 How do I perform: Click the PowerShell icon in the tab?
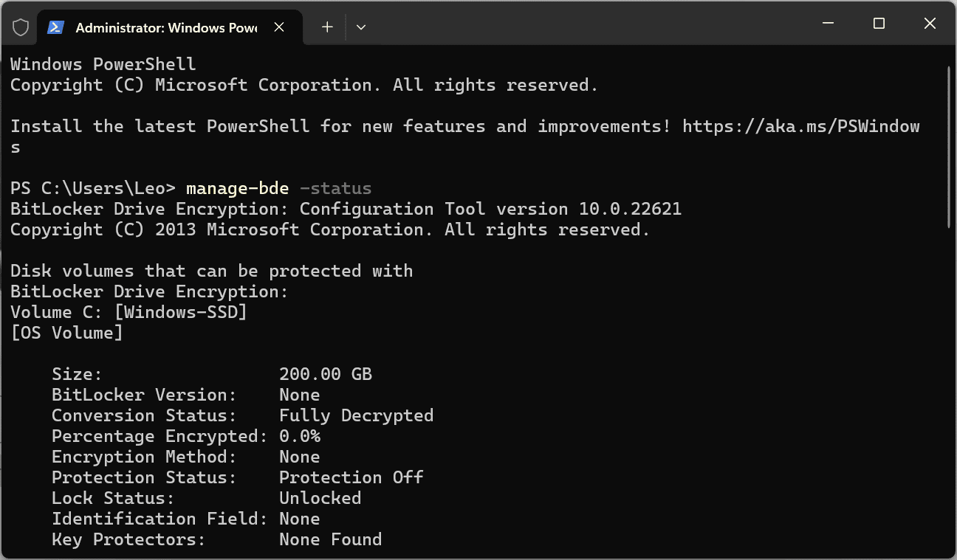[x=55, y=27]
